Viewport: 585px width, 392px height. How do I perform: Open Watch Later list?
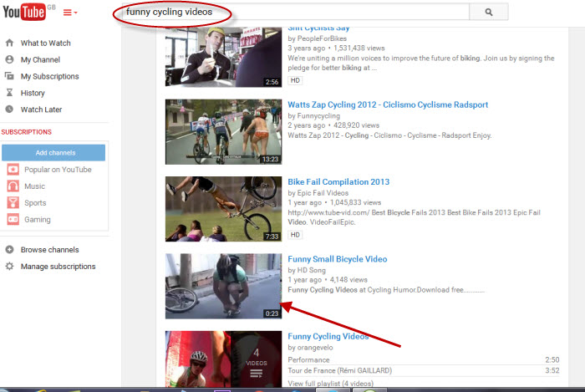(42, 109)
